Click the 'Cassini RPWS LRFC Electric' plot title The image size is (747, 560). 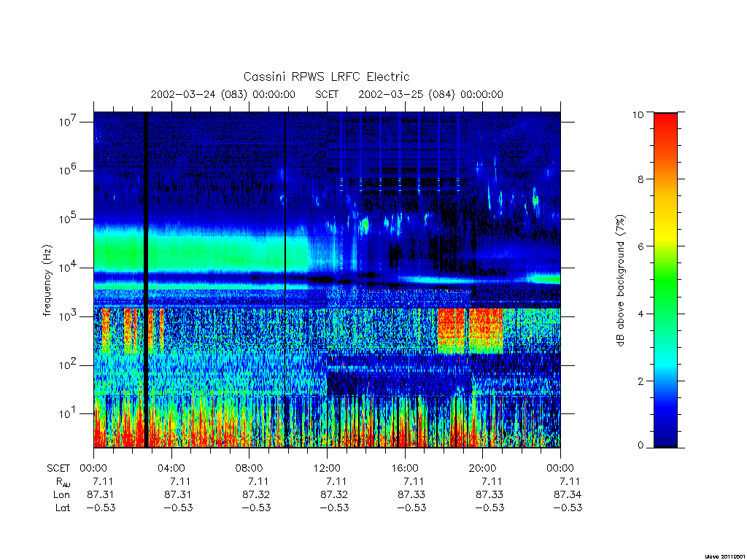coord(326,77)
